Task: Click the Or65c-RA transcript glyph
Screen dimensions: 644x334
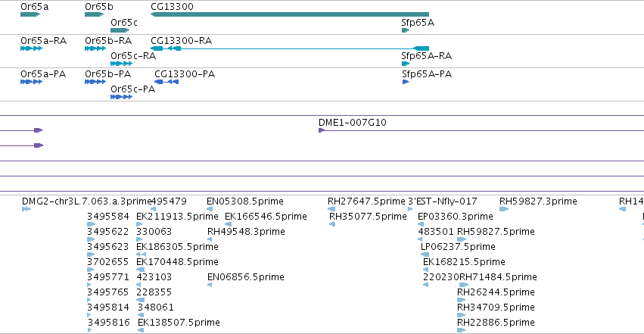Action: point(122,64)
